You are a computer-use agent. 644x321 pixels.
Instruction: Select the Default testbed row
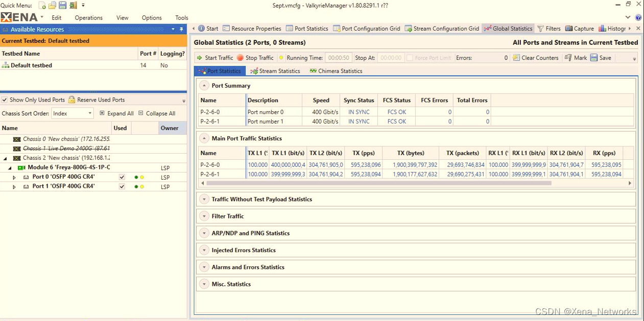tap(93, 65)
